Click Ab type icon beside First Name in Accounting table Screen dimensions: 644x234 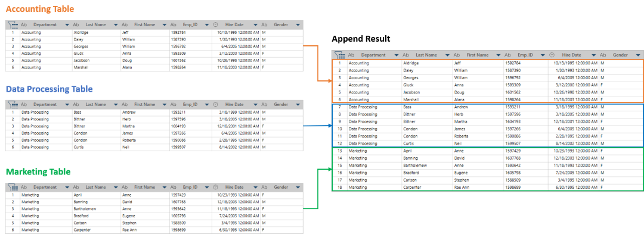125,24
